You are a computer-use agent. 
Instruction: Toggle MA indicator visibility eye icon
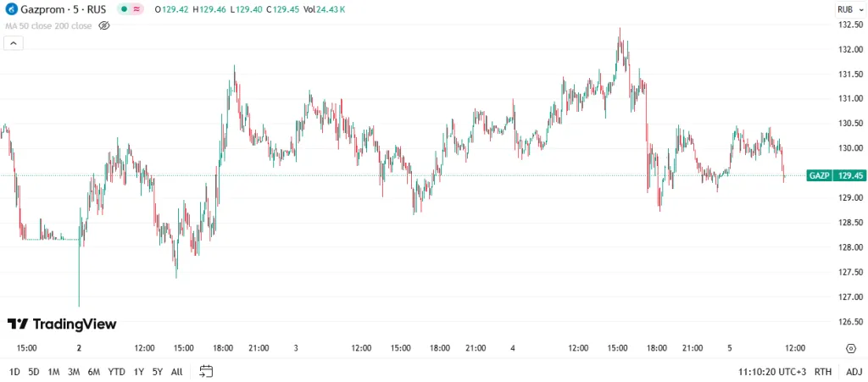104,26
